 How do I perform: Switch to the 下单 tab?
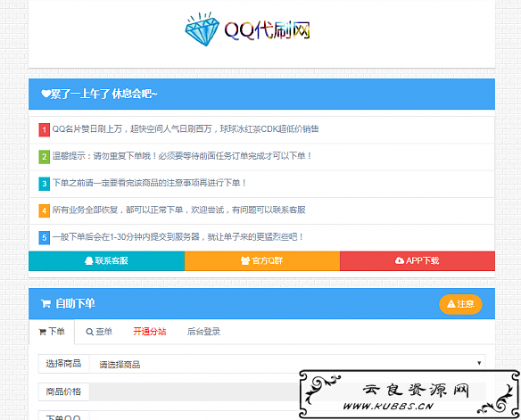pyautogui.click(x=52, y=332)
